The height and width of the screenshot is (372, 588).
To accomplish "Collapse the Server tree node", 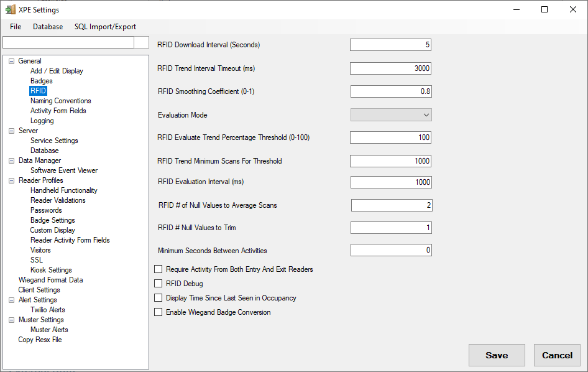I will coord(12,131).
